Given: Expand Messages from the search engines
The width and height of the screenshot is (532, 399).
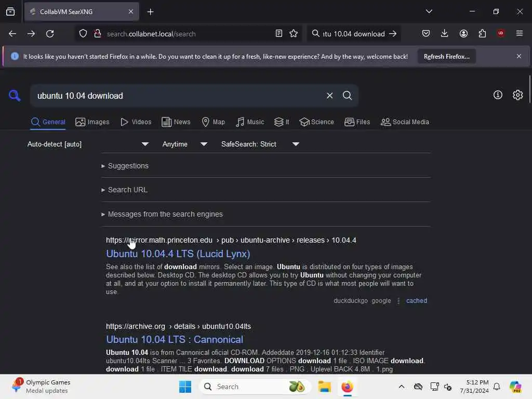Looking at the screenshot, I should click(x=162, y=215).
